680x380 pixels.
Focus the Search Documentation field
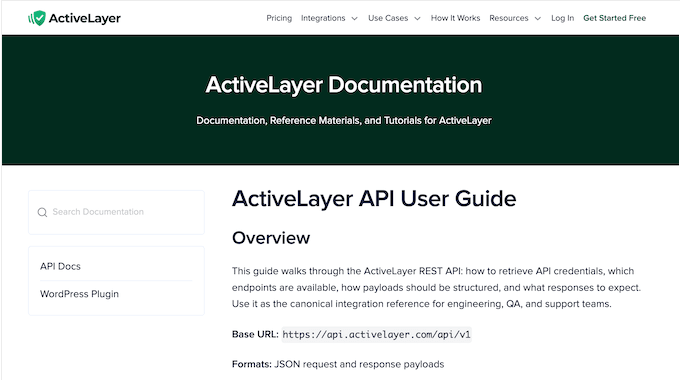click(116, 212)
